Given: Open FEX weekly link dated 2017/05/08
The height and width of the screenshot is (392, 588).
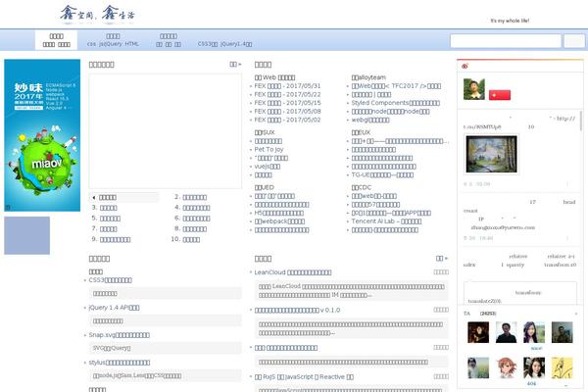Looking at the screenshot, I should pos(287,112).
